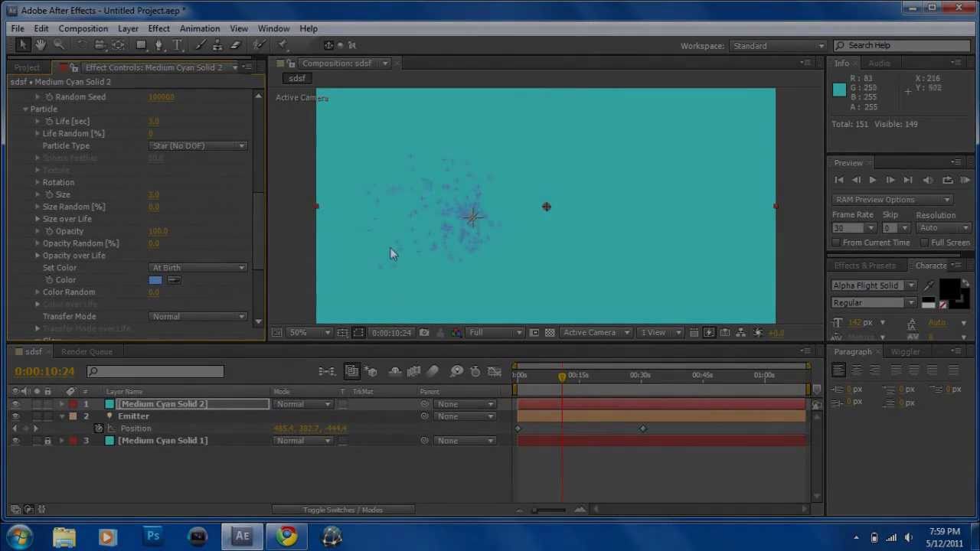Click the Character panel black fill swatch
Viewport: 980px width, 551px height.
(949, 288)
